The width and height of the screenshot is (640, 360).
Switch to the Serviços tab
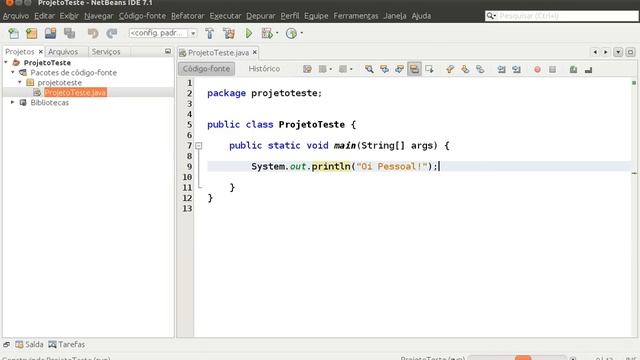point(106,52)
